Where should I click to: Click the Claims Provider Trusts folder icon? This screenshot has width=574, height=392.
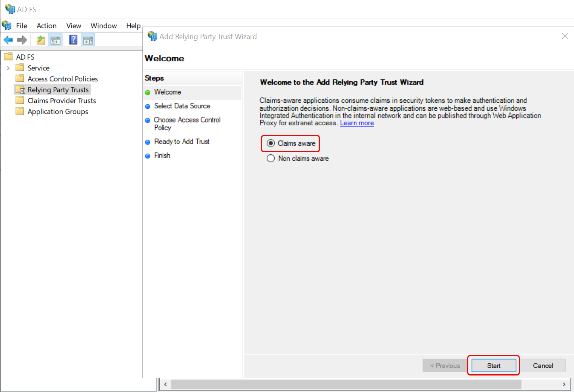coord(20,100)
